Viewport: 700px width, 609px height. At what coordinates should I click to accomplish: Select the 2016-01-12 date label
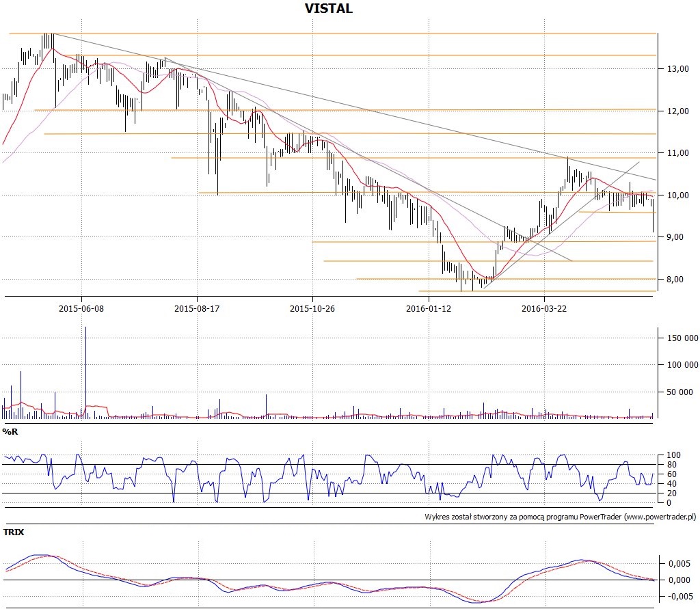point(429,308)
